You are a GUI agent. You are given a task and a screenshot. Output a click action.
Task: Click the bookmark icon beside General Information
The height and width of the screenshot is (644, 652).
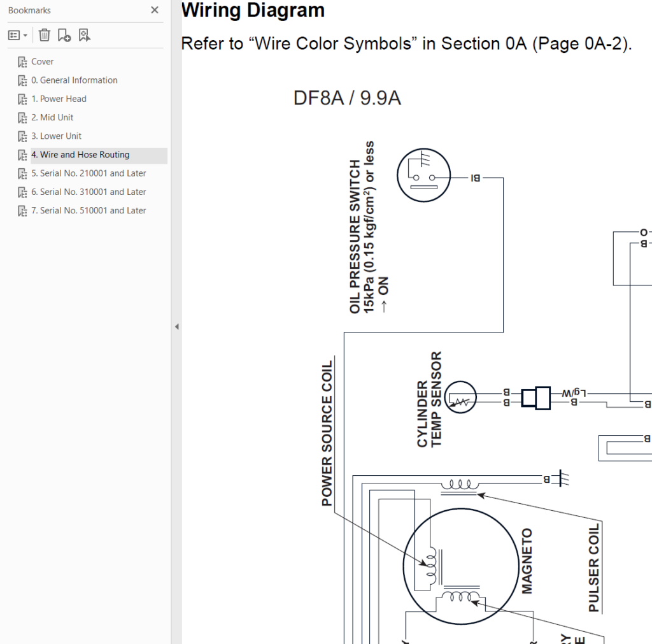22,81
